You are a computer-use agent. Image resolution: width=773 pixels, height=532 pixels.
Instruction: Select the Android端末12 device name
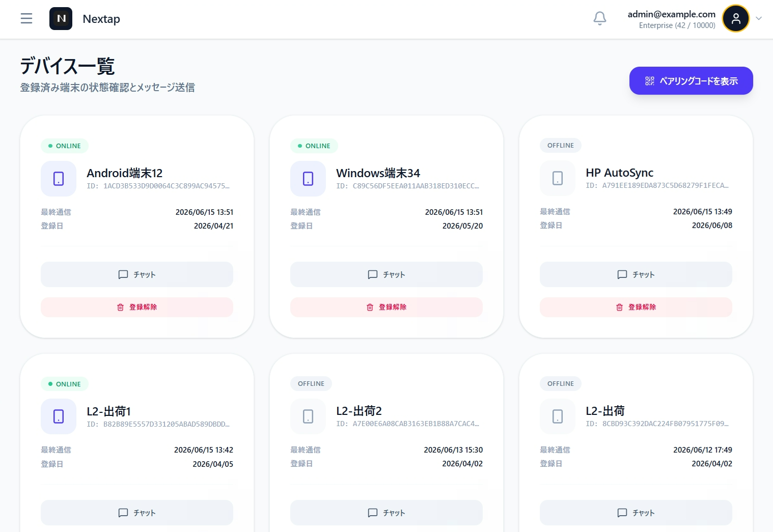[125, 173]
